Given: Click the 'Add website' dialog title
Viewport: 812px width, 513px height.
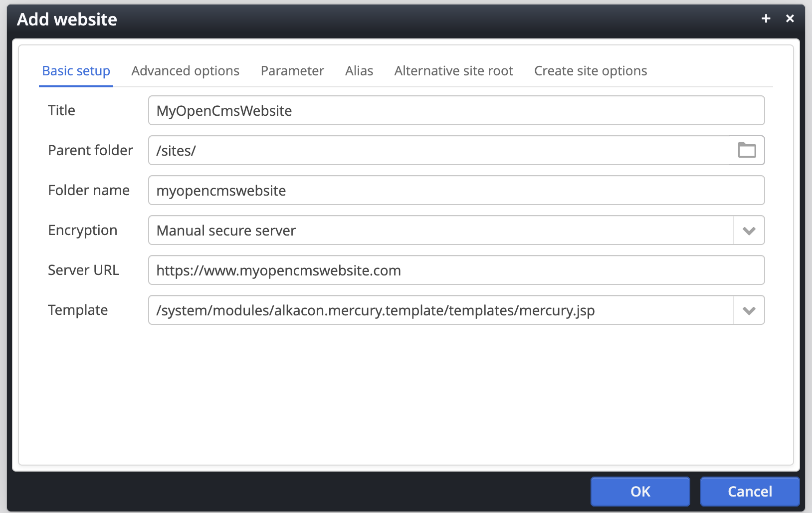Looking at the screenshot, I should tap(67, 19).
